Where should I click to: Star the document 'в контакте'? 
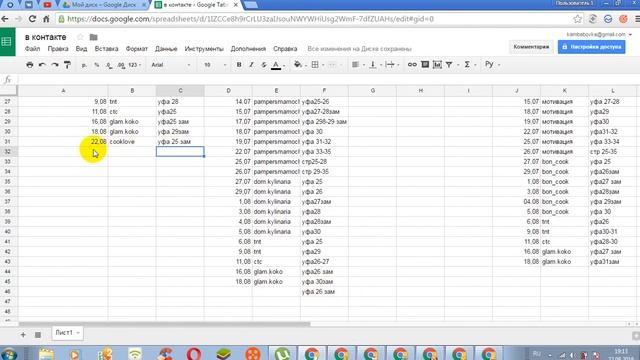tap(80, 37)
